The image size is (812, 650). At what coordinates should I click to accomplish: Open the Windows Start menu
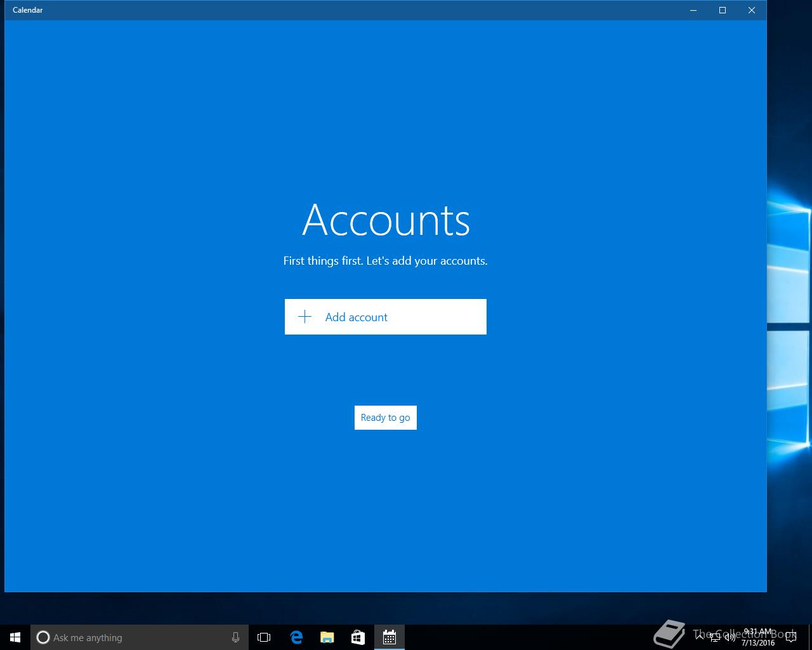(15, 637)
